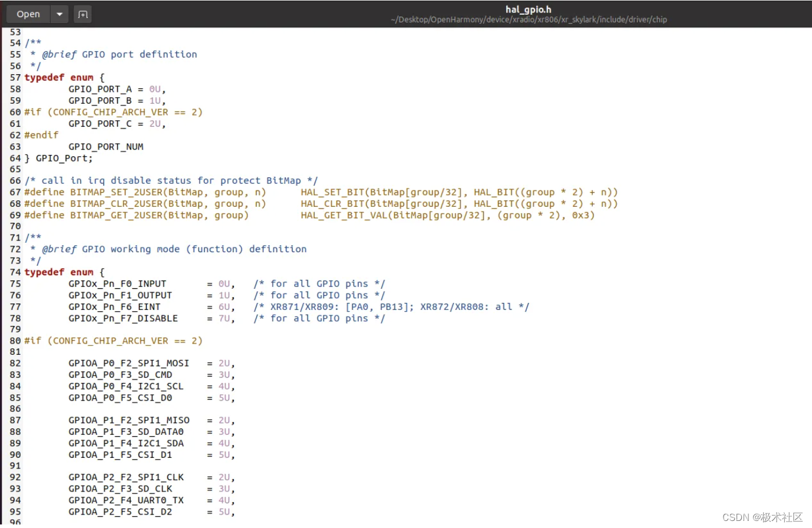Click GPIOA_P2_F2_SPI1_CLK identifier
812x528 pixels.
point(126,477)
